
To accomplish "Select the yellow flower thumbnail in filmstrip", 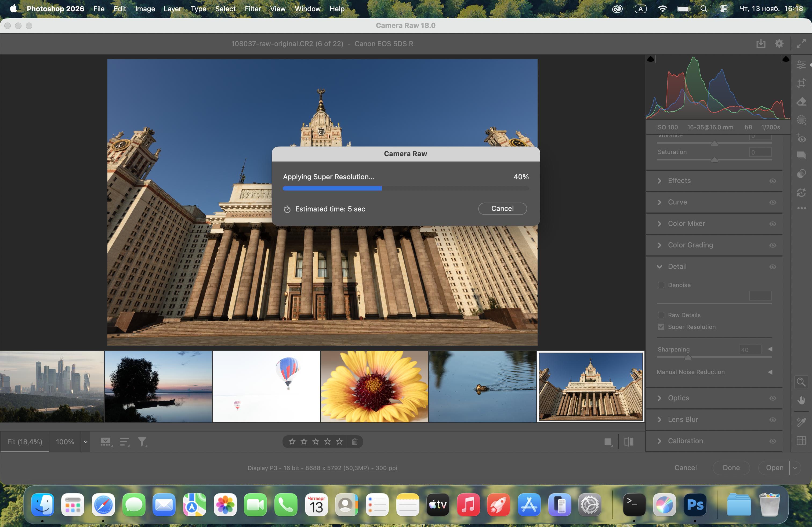I will (x=374, y=387).
